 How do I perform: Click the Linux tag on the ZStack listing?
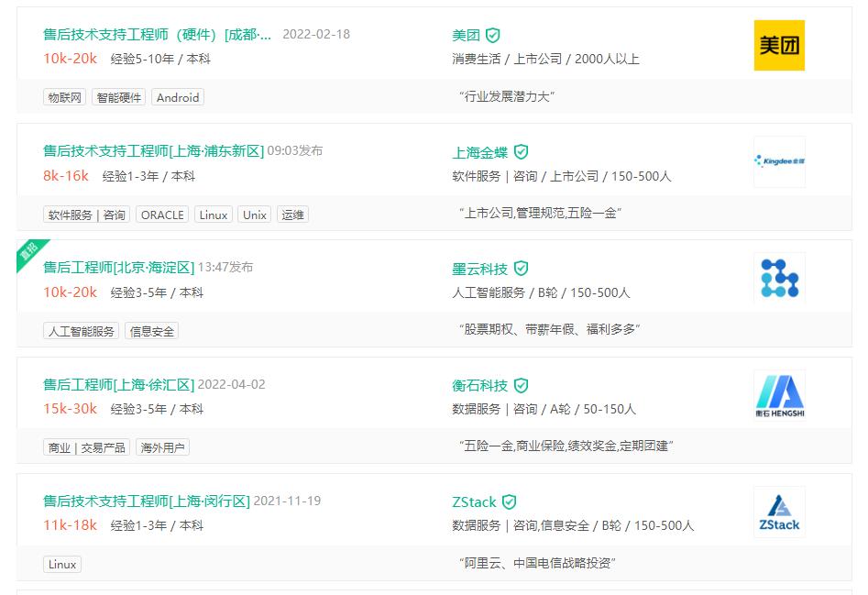[x=62, y=565]
